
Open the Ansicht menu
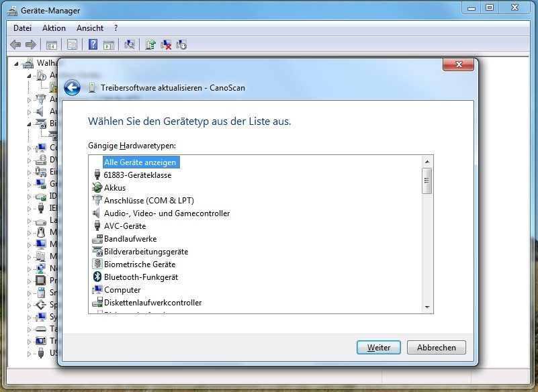pyautogui.click(x=90, y=28)
